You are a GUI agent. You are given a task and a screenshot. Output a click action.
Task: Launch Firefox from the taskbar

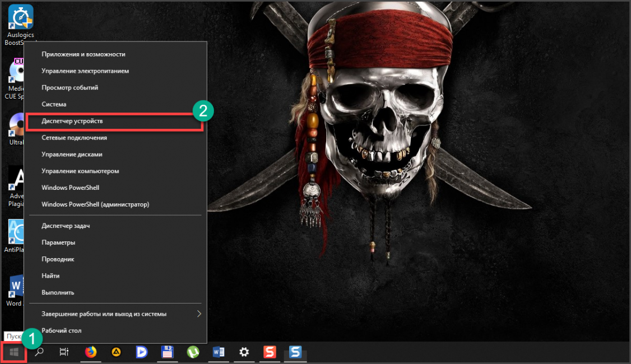click(90, 352)
